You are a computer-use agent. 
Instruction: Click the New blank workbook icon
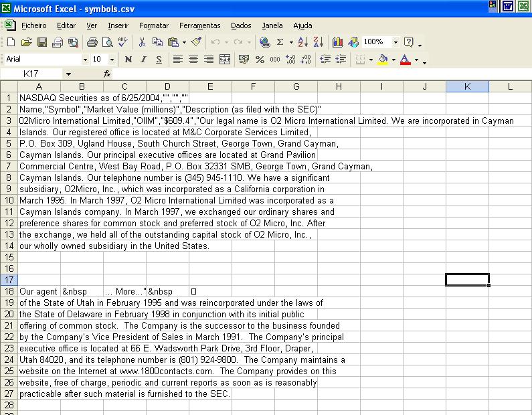pos(11,42)
